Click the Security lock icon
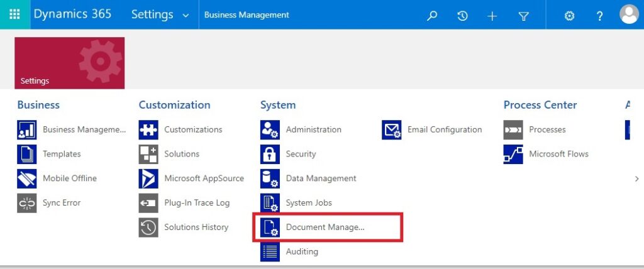The width and height of the screenshot is (644, 269). pos(270,155)
